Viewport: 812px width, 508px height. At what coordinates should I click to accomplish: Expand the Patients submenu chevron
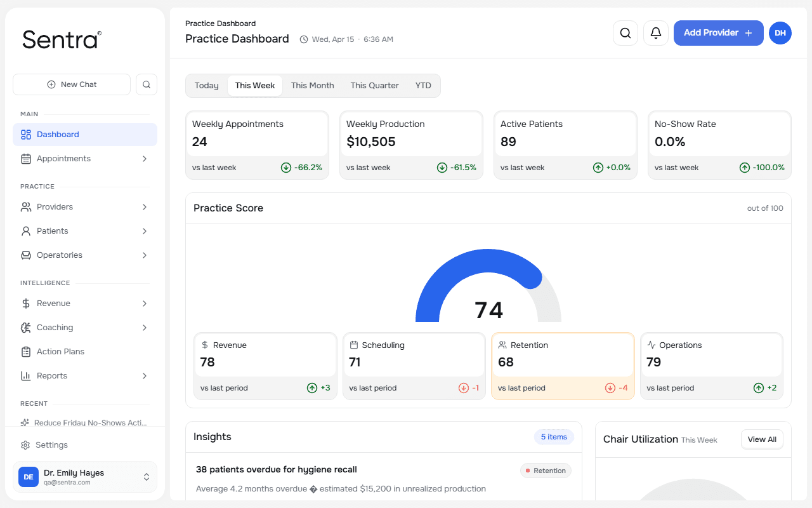145,231
